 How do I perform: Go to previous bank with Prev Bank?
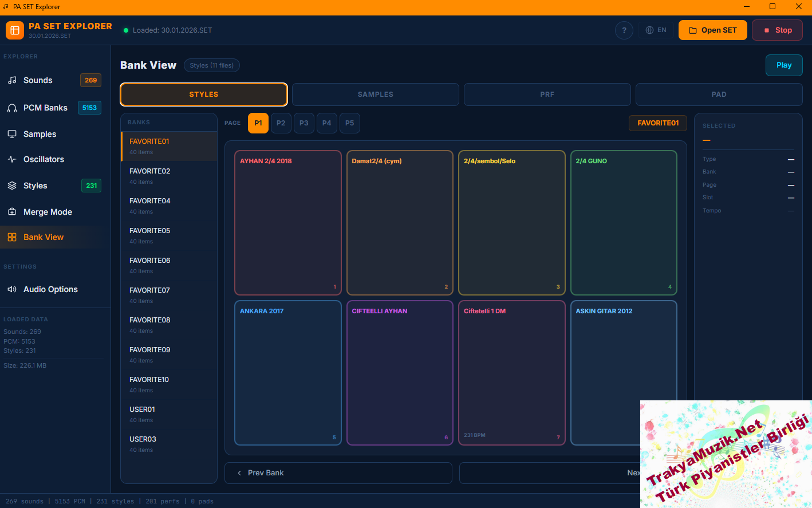point(338,473)
